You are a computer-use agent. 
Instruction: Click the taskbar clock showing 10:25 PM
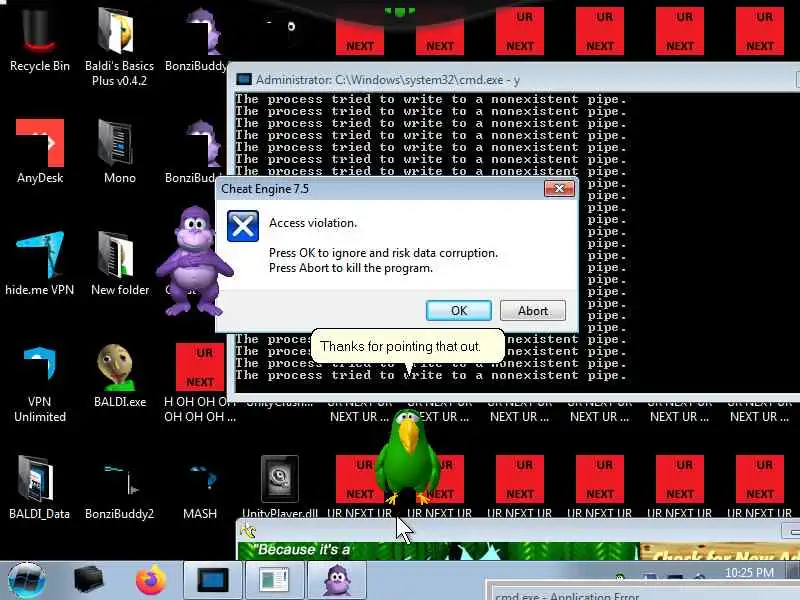[749, 572]
